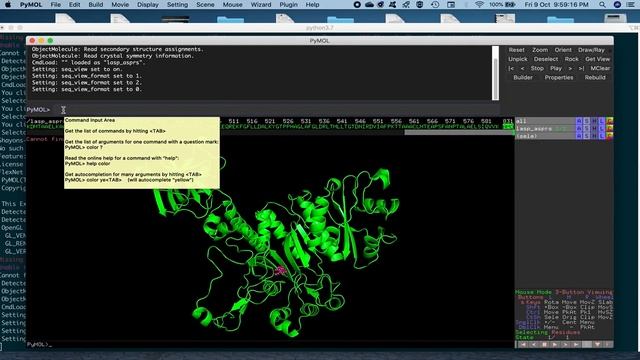Open the Action menu for (sele) selection

pyautogui.click(x=579, y=136)
